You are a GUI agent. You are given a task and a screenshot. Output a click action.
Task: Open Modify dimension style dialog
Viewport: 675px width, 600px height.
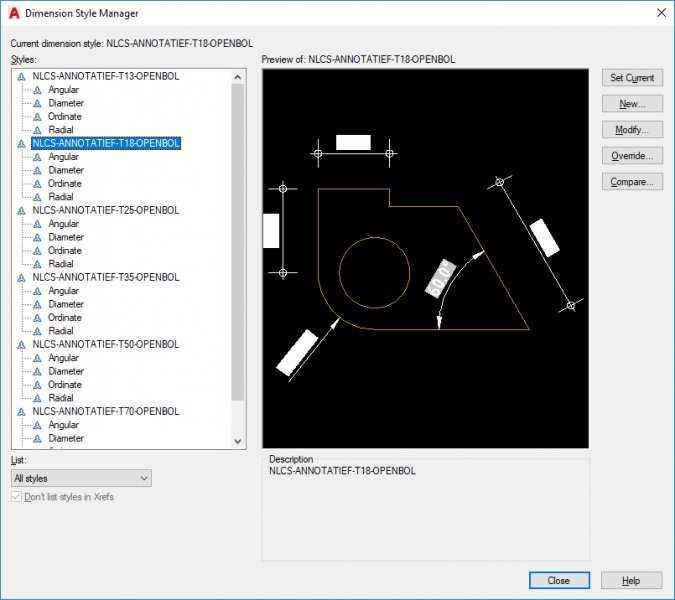(x=632, y=130)
